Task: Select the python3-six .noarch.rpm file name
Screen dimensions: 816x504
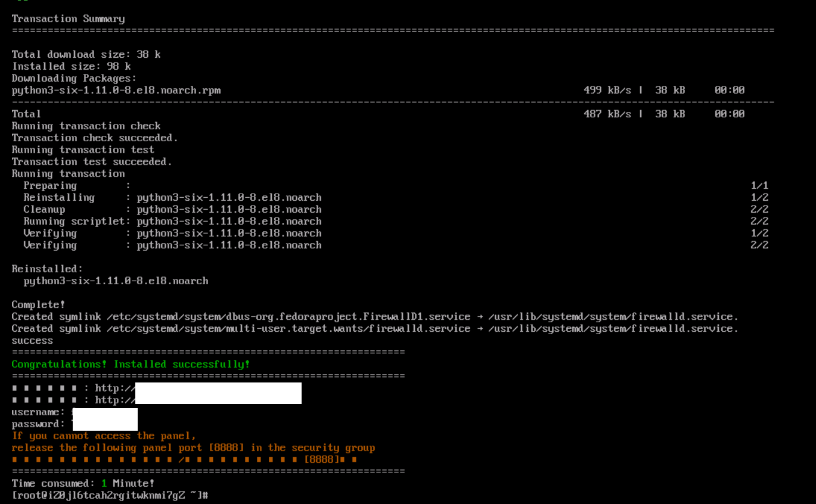Action: [116, 90]
